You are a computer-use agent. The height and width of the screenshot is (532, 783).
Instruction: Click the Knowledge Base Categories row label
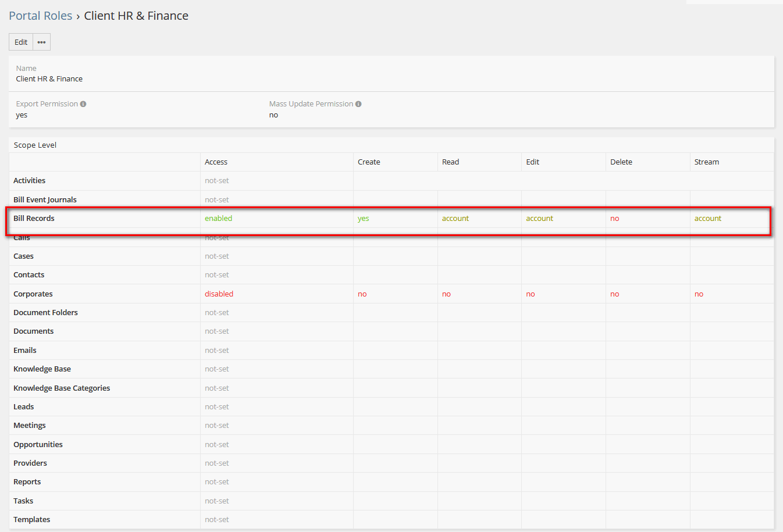pos(62,388)
